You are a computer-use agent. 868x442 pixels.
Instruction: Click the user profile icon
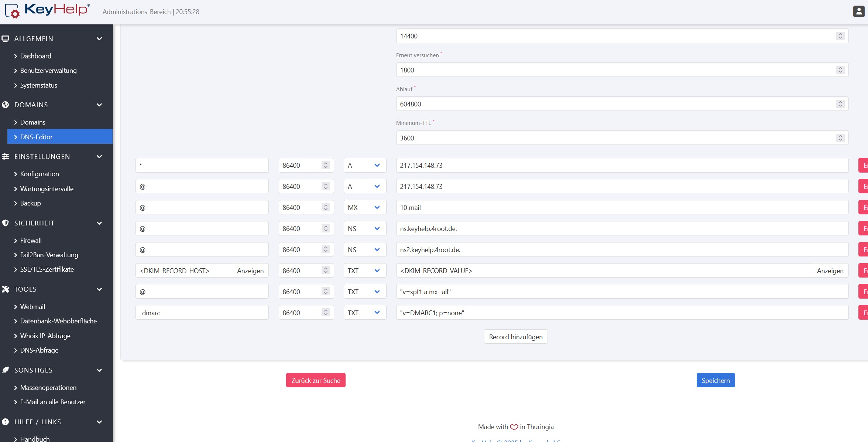[x=858, y=11]
